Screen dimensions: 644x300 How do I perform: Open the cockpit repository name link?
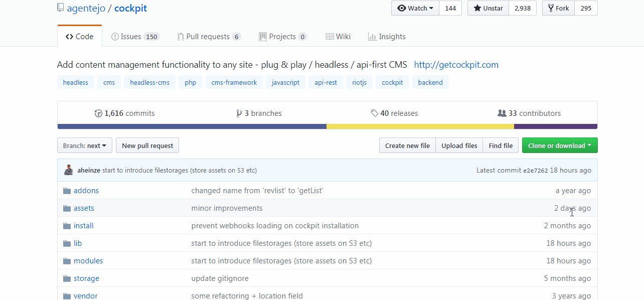[x=130, y=9]
